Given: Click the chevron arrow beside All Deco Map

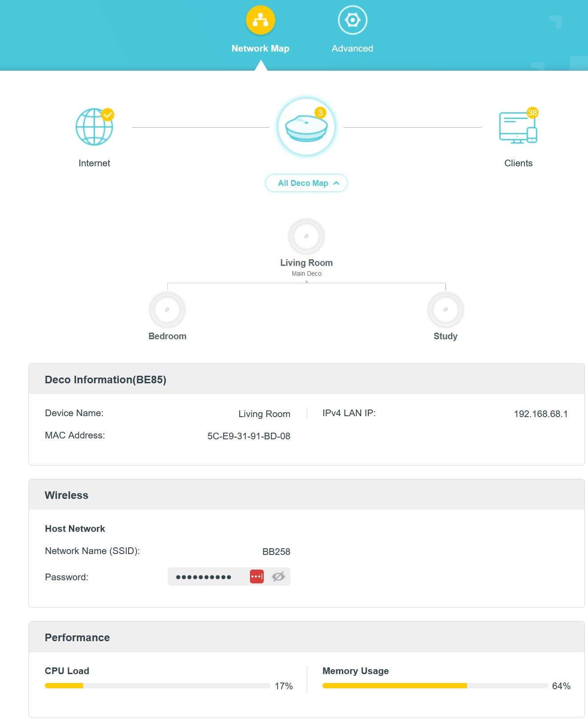Looking at the screenshot, I should pos(336,183).
